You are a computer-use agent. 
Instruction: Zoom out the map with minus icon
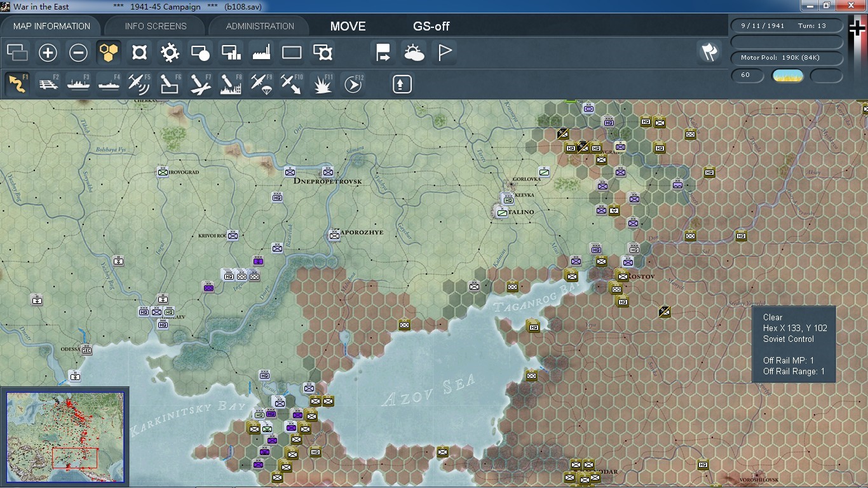pos(78,52)
